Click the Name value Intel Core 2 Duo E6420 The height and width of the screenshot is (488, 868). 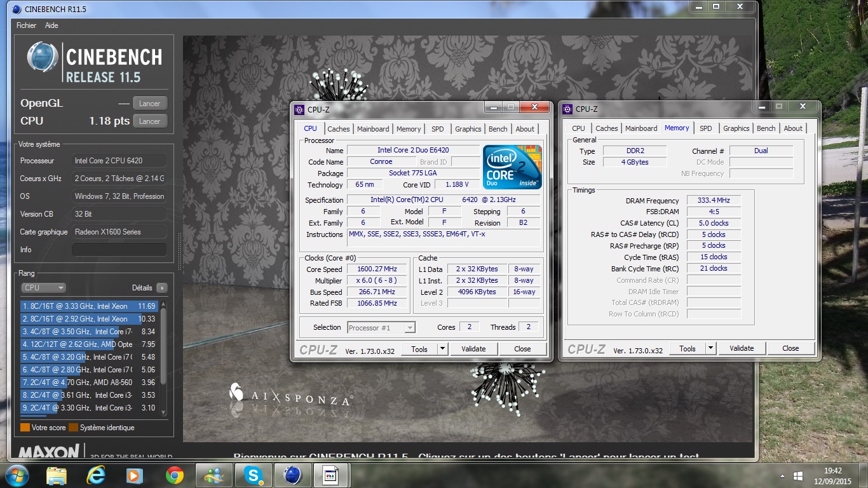[413, 151]
